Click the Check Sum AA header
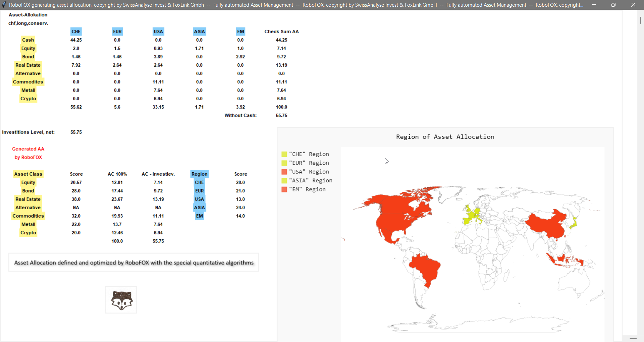 [x=281, y=32]
